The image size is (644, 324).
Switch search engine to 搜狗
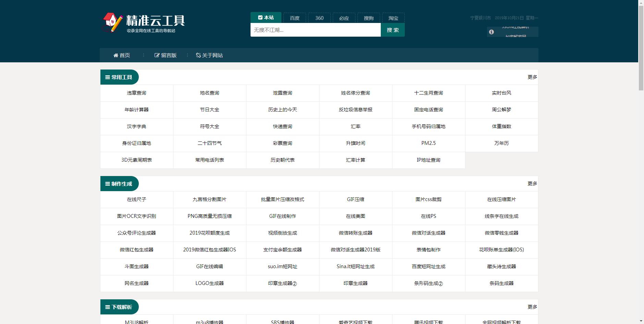click(x=368, y=17)
